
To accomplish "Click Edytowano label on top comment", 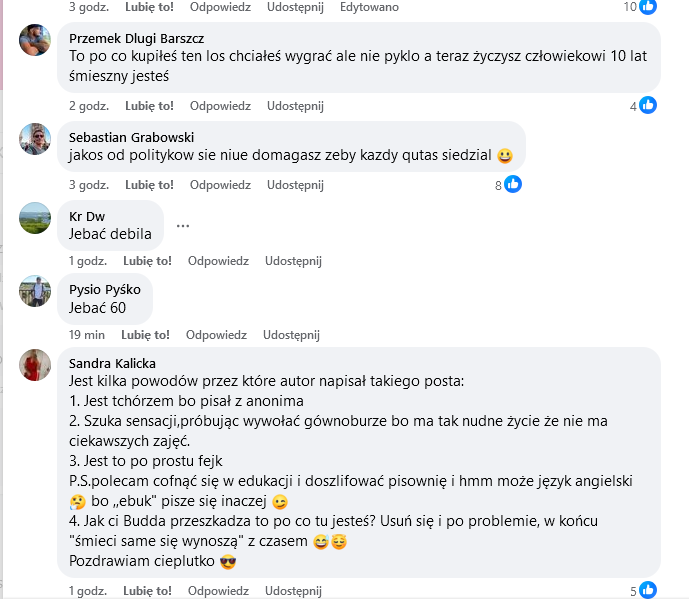I will point(369,7).
